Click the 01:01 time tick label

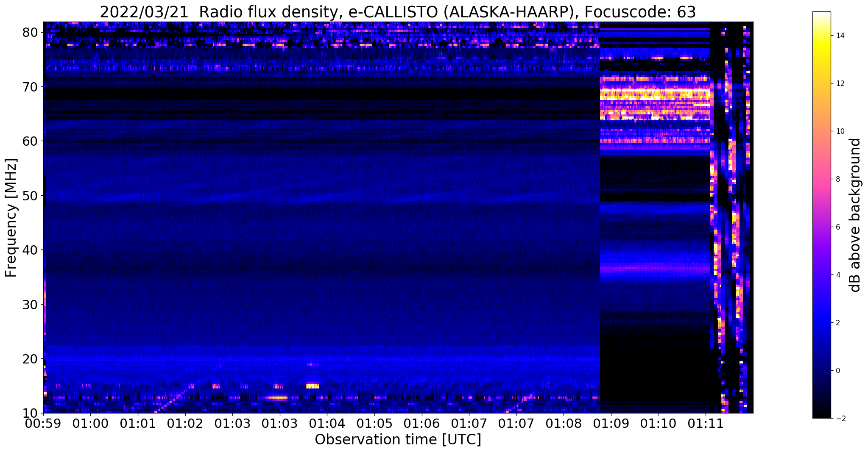138,423
